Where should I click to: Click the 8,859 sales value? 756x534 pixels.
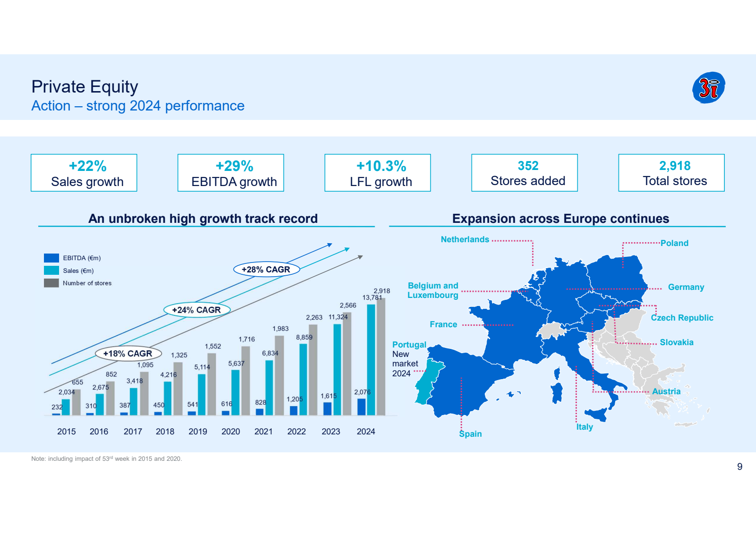pos(304,337)
